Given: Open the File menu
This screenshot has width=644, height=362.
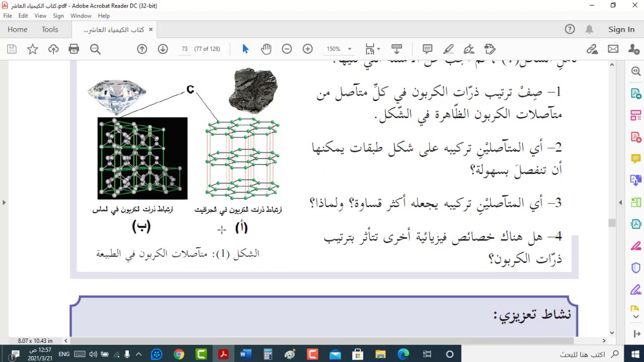Looking at the screenshot, I should coord(8,16).
